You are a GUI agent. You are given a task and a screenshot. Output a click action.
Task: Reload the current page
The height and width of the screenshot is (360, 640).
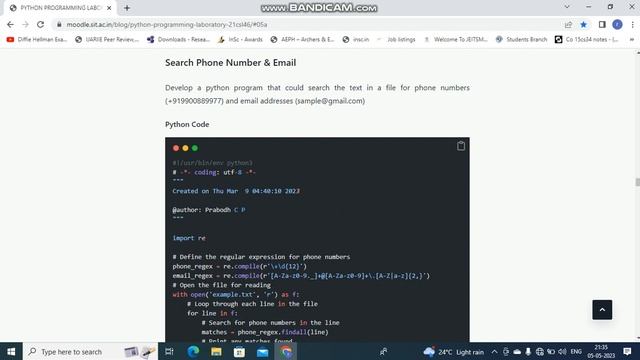pyautogui.click(x=40, y=24)
